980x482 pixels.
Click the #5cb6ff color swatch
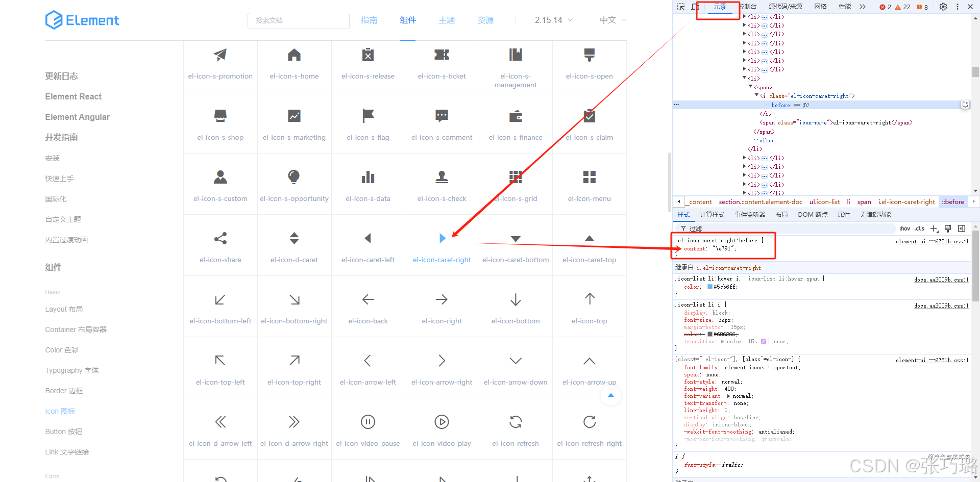[709, 287]
